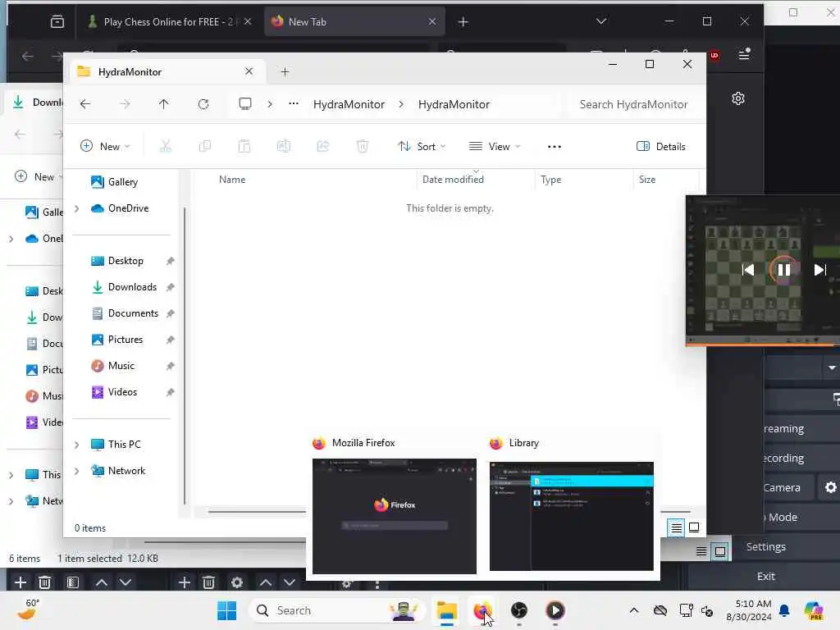Switch to large thumbnails view in HydraMonitor status bar
The width and height of the screenshot is (840, 630).
tap(694, 527)
